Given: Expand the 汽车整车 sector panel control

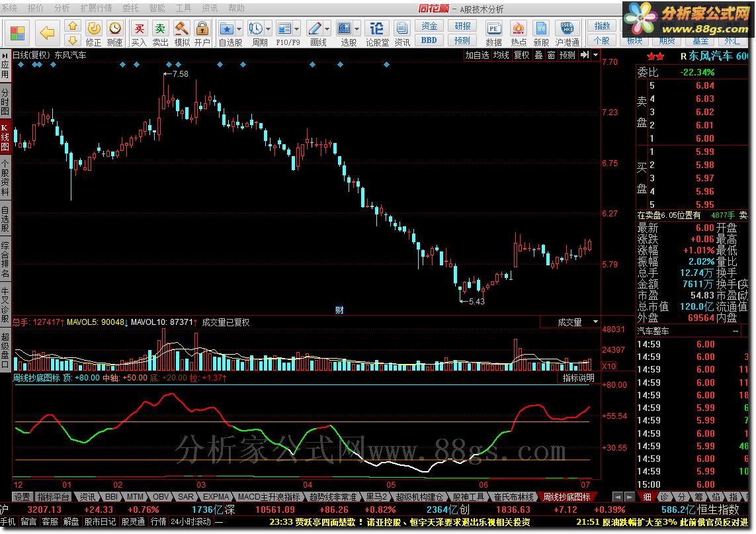Looking at the screenshot, I should point(735,331).
